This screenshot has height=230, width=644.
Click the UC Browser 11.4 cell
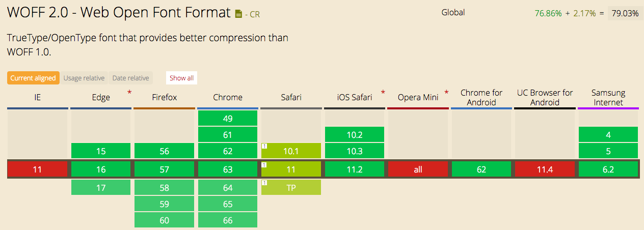click(544, 169)
